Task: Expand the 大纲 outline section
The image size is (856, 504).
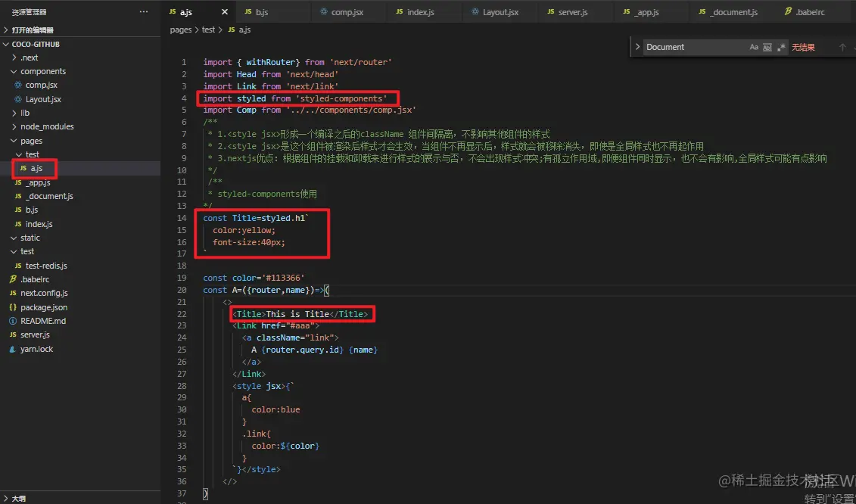Action: pyautogui.click(x=81, y=498)
